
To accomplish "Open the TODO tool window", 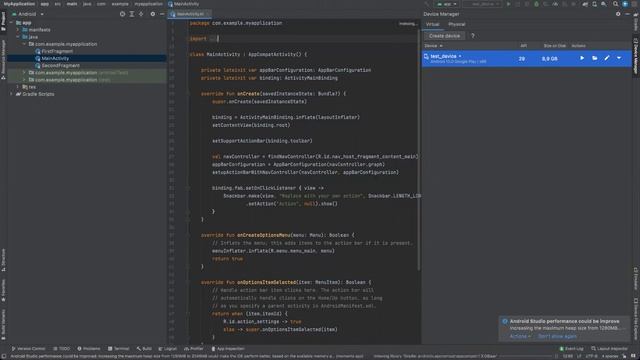I will point(62,349).
